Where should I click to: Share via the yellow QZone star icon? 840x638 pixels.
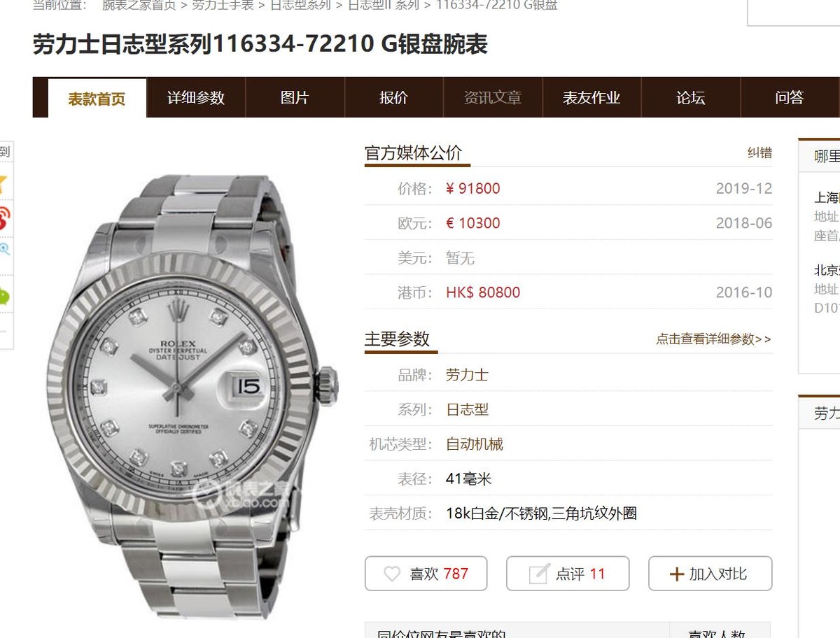3,183
